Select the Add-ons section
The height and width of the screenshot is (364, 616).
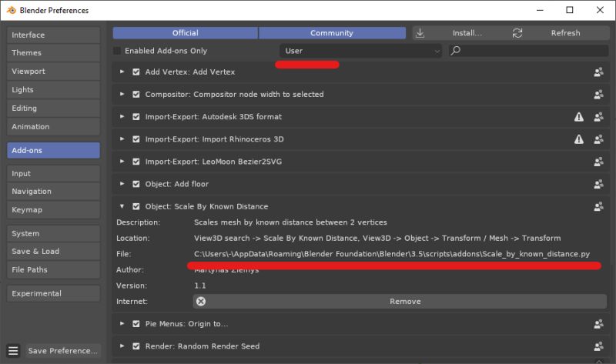[x=53, y=150]
